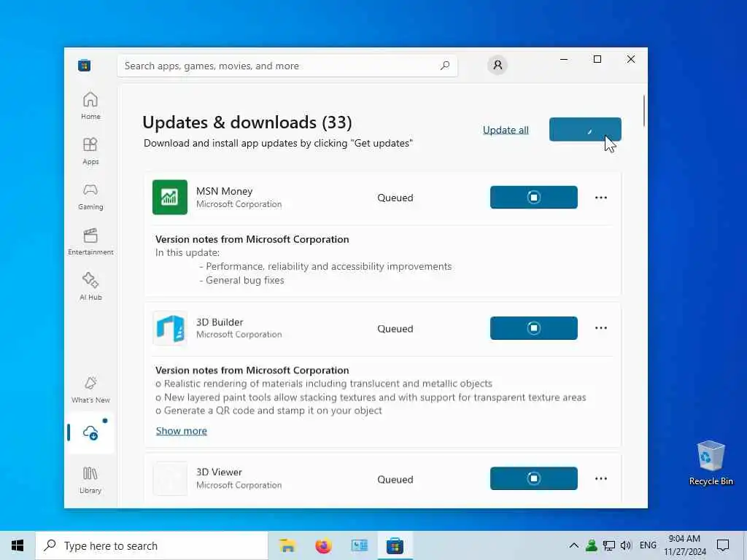Select the Downloads cloud icon in sidebar
Screen dimensions: 747x560
tap(90, 432)
